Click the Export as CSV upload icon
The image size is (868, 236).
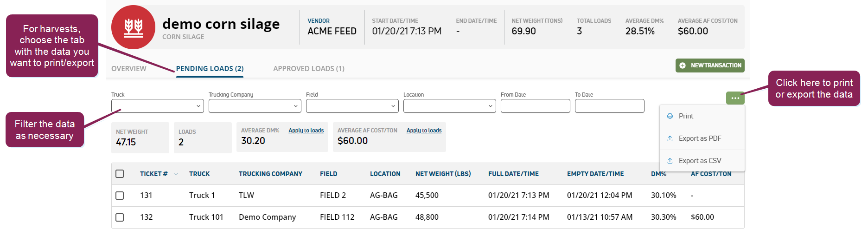[x=670, y=161]
